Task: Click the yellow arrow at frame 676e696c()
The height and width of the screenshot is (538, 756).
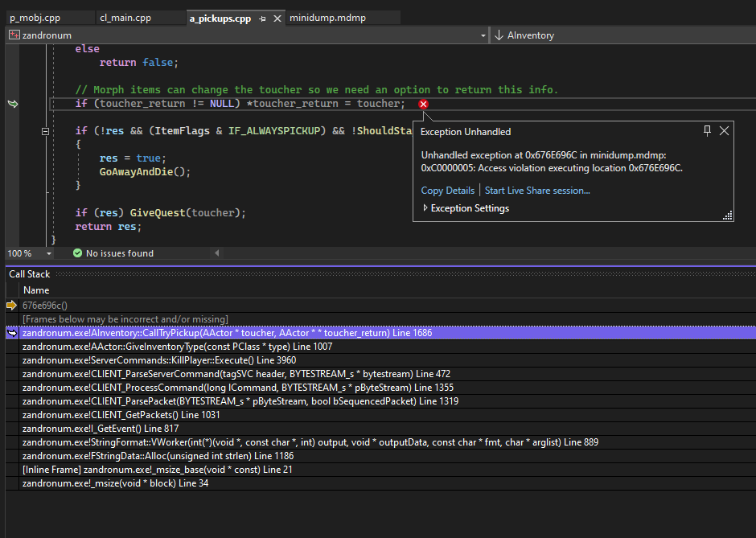Action: (x=11, y=305)
